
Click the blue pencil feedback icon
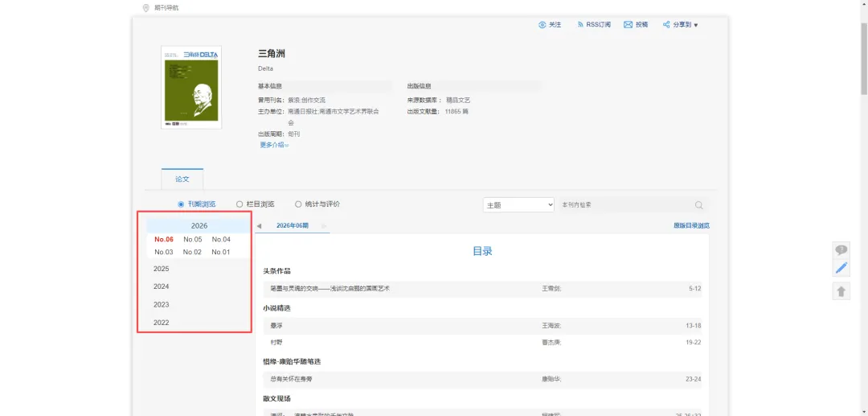click(x=841, y=269)
